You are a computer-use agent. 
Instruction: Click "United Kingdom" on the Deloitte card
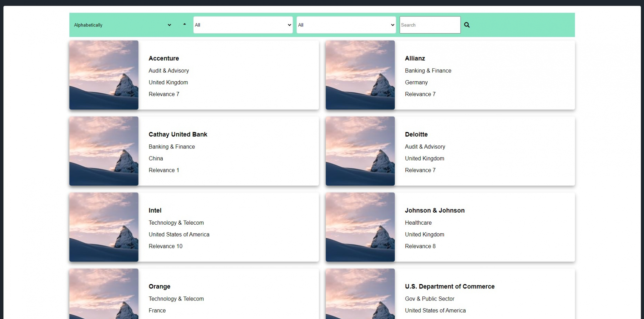point(424,158)
